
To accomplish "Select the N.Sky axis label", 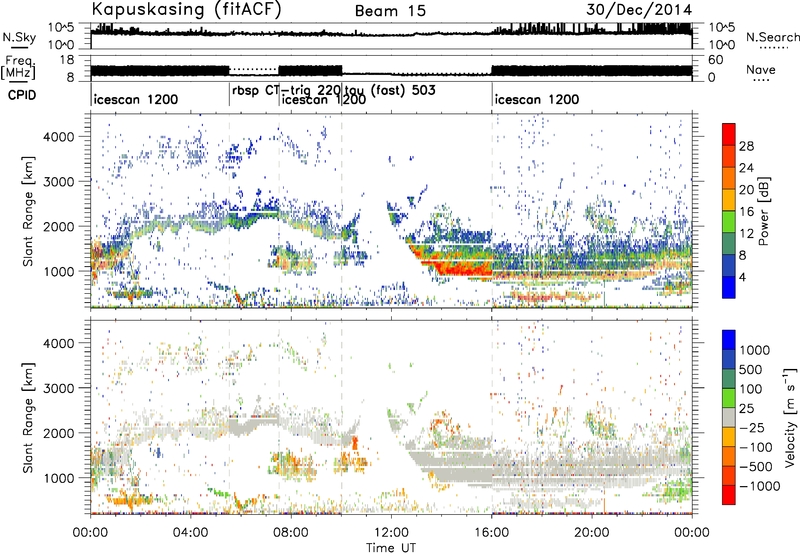I will tap(19, 37).
